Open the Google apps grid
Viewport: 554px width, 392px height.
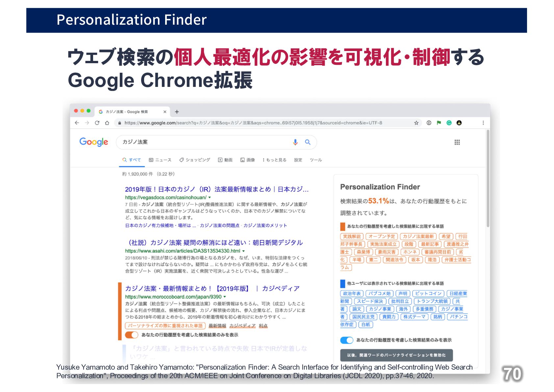[x=457, y=142]
